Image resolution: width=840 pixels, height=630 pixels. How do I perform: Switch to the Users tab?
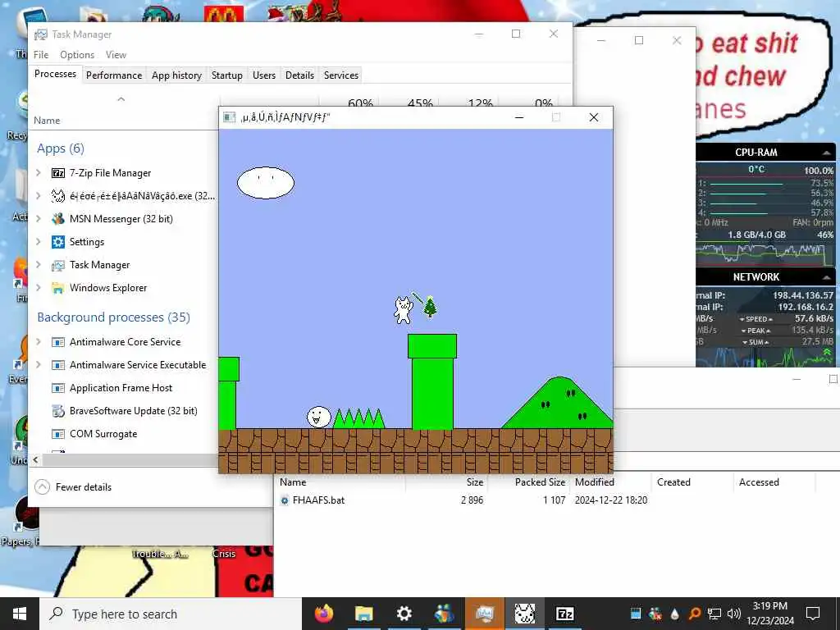tap(264, 75)
